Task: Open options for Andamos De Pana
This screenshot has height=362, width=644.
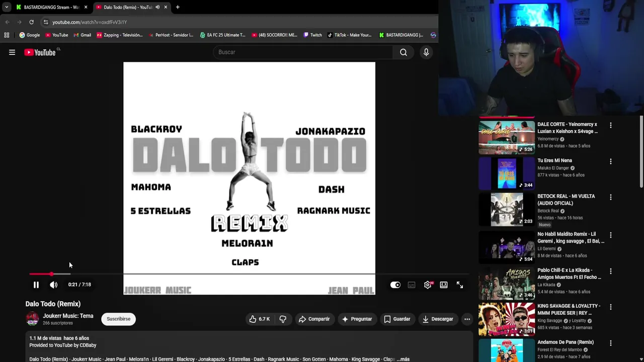Action: tap(611, 343)
